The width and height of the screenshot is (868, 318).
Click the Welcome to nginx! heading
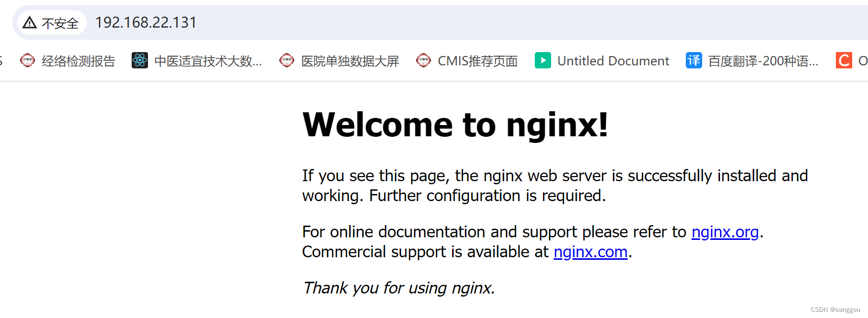coord(455,125)
